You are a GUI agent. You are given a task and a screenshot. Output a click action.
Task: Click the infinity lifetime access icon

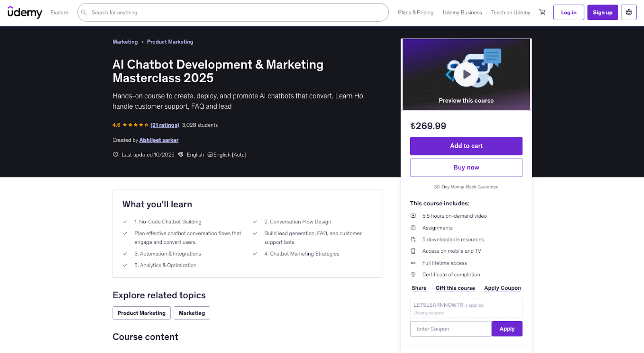[x=413, y=263]
